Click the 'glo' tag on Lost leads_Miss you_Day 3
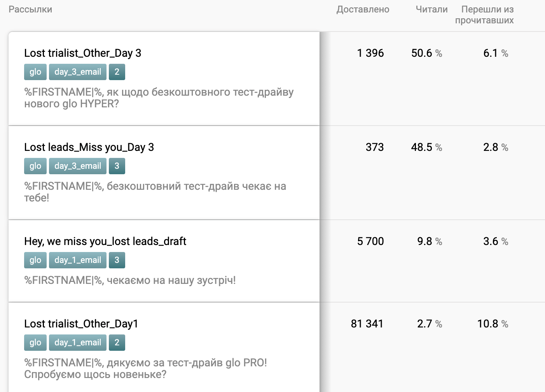 point(35,166)
